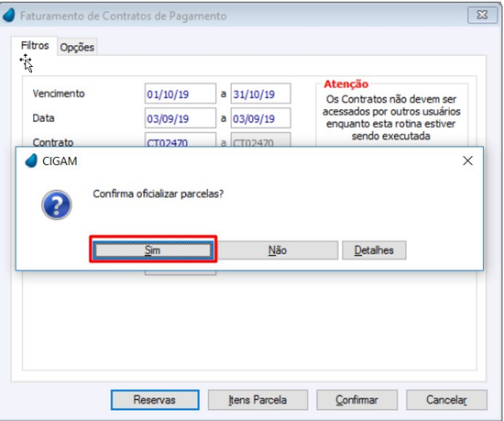Image resolution: width=504 pixels, height=421 pixels.
Task: Focus the Vencimento start date field 01/10/19
Action: point(181,94)
